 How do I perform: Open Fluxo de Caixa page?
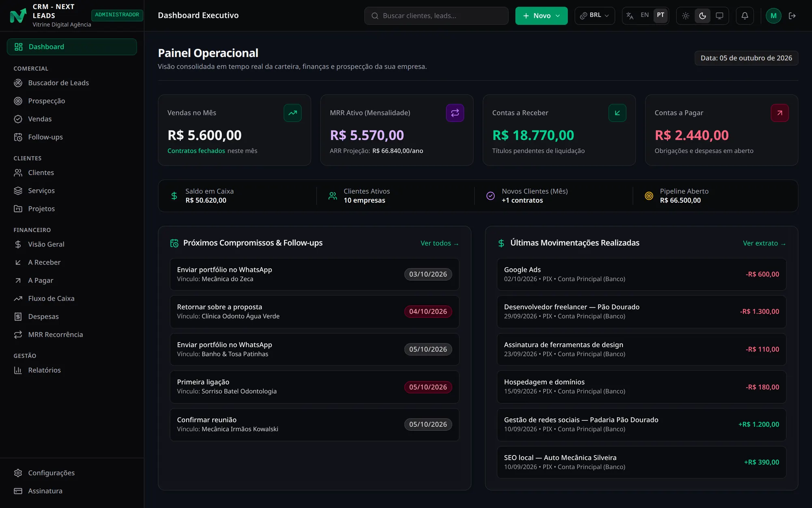point(72,298)
